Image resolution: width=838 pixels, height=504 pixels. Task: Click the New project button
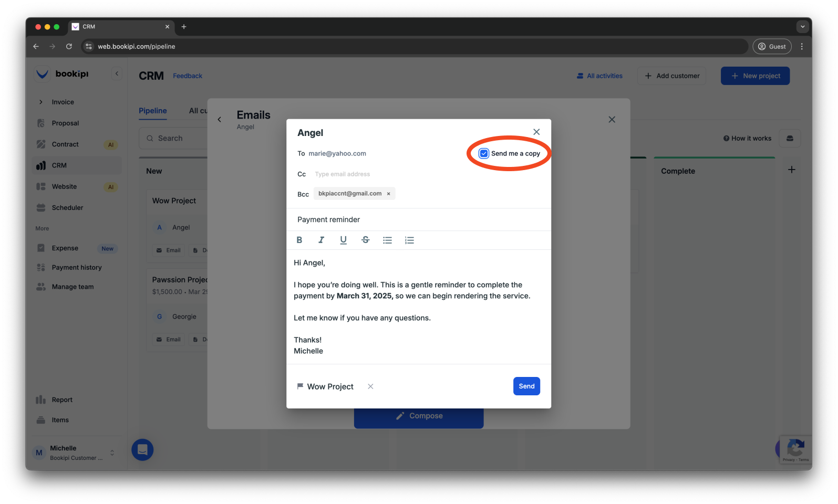755,76
